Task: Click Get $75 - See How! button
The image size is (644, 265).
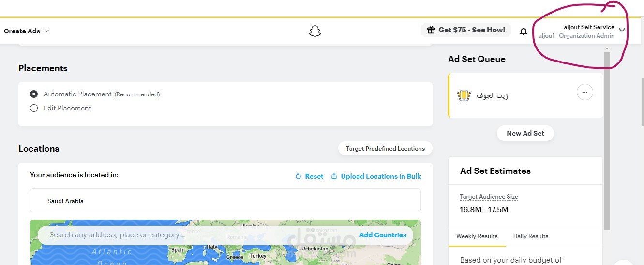Action: (466, 30)
